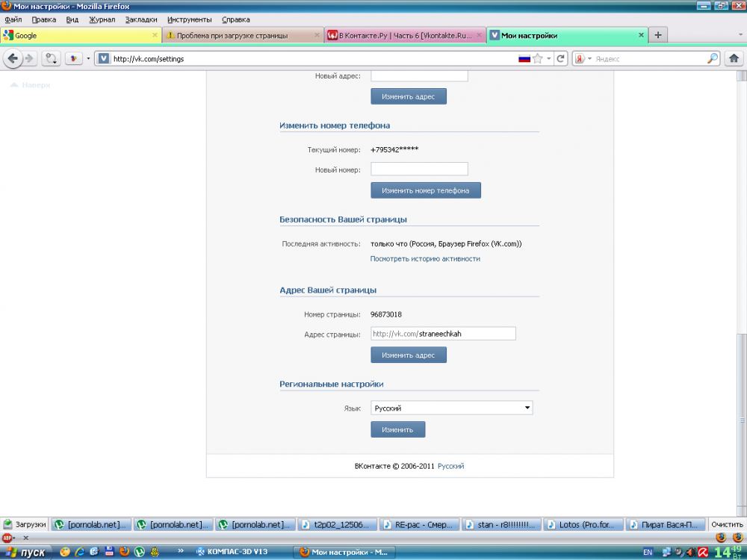747x560 pixels.
Task: Go back with the Back arrow button
Action: coord(13,58)
